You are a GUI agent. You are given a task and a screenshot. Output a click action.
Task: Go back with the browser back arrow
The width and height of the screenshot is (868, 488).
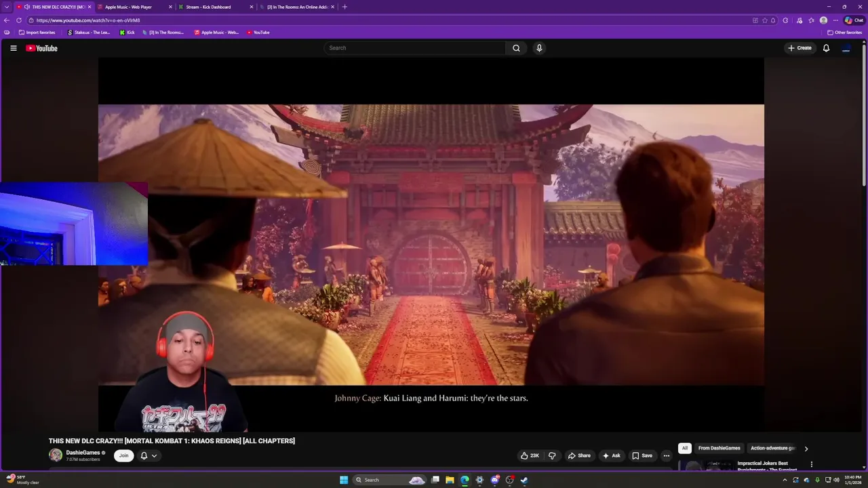click(7, 20)
